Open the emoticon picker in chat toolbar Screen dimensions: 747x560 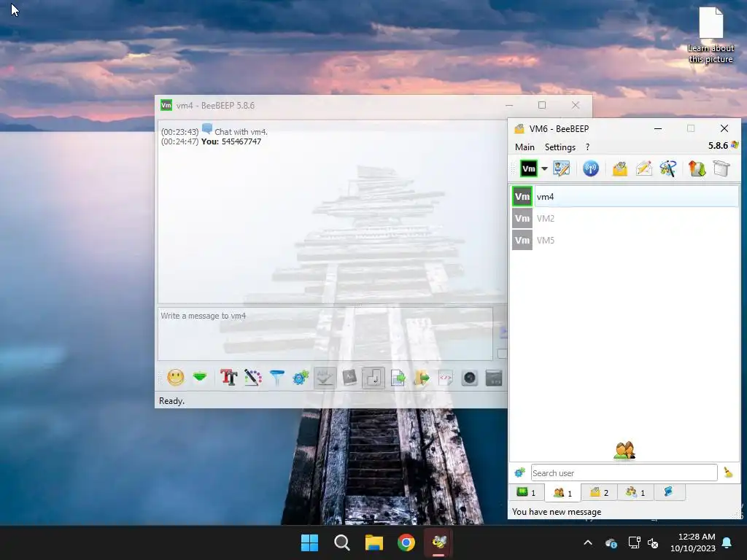pos(175,378)
